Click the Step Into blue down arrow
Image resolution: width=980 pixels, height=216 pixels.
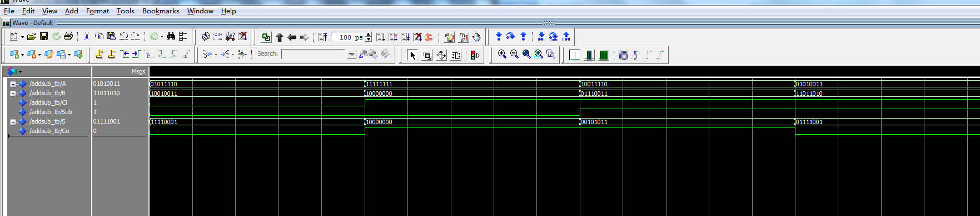pyautogui.click(x=499, y=37)
